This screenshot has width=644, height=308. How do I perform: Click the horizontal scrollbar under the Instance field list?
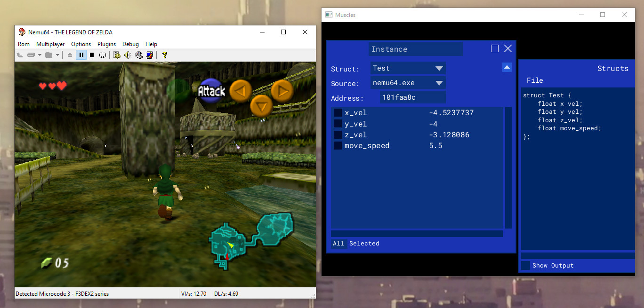tap(417, 234)
